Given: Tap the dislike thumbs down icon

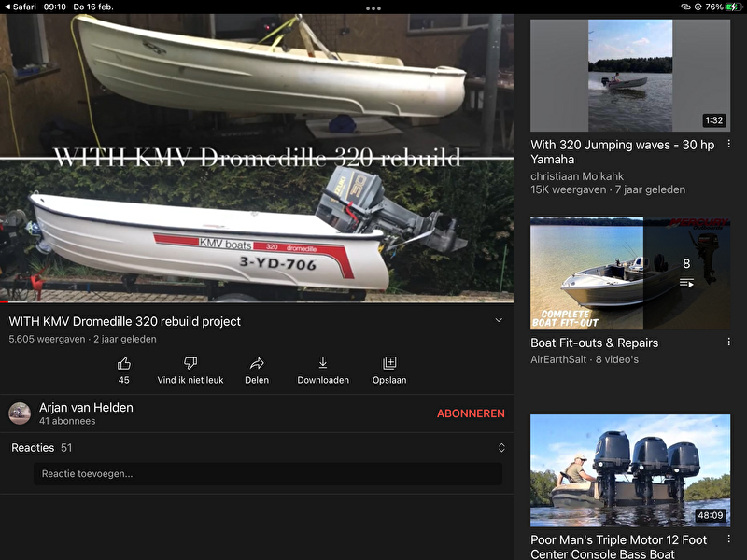Looking at the screenshot, I should (190, 364).
